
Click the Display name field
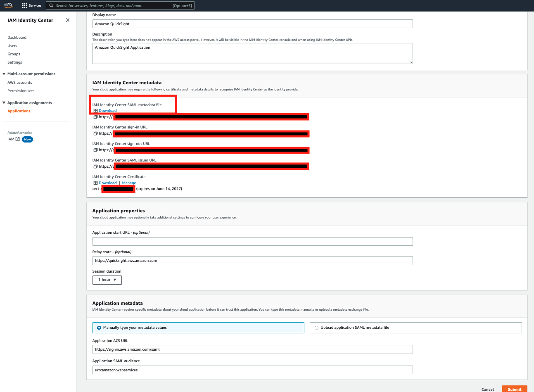253,24
